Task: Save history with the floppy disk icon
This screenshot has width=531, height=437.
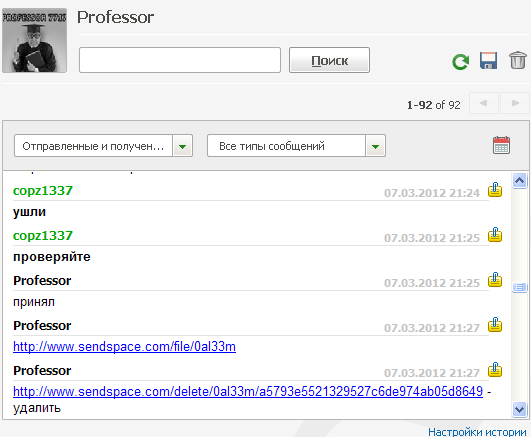Action: pos(488,61)
